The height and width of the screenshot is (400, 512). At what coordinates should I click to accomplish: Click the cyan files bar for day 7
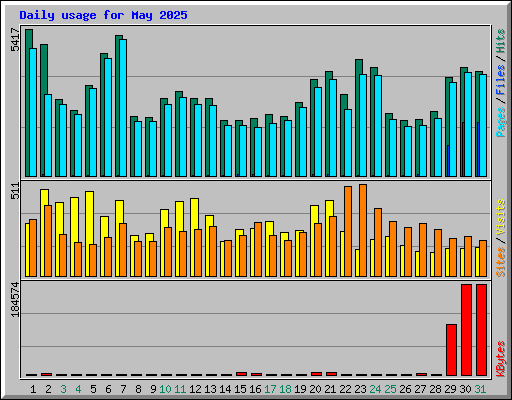point(123,108)
